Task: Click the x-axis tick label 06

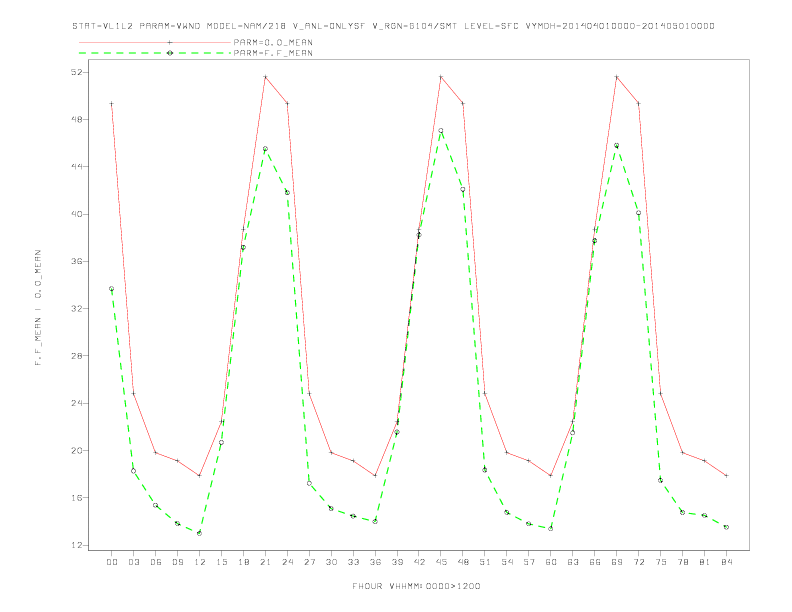Action: [x=156, y=562]
